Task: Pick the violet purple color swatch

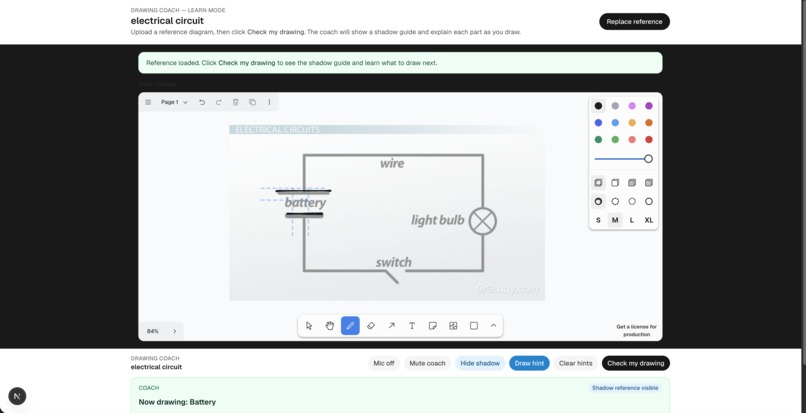Action: (x=649, y=106)
